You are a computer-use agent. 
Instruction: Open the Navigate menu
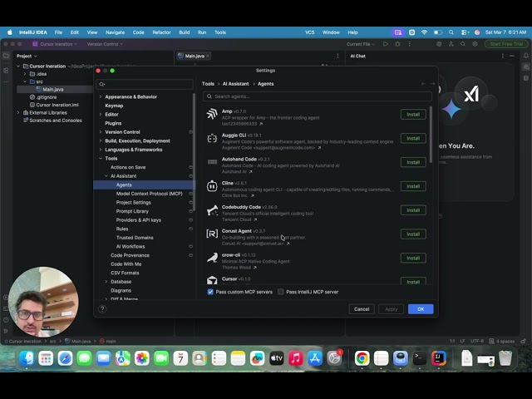click(115, 32)
